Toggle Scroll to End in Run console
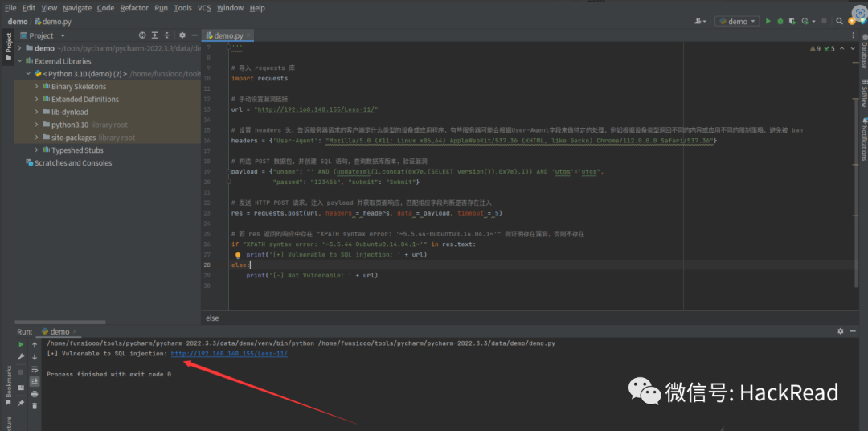 pyautogui.click(x=35, y=381)
